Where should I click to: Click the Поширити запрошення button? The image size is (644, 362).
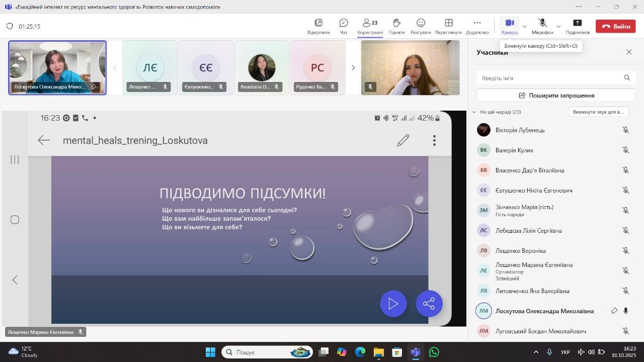(556, 96)
